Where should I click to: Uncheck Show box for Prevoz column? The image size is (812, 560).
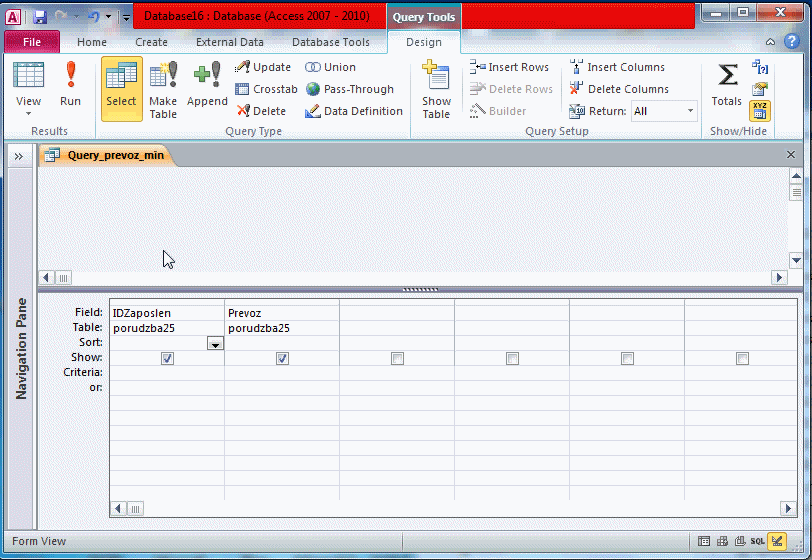[282, 358]
